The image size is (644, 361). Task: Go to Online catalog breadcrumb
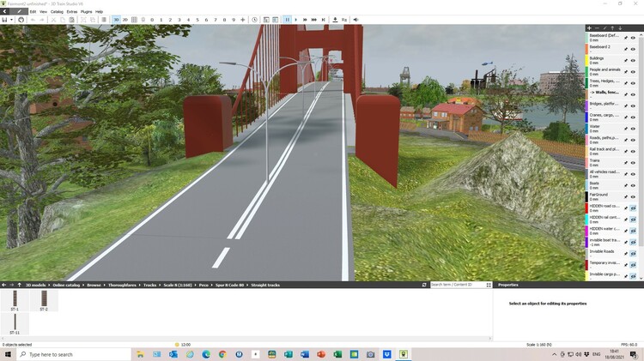(66, 285)
